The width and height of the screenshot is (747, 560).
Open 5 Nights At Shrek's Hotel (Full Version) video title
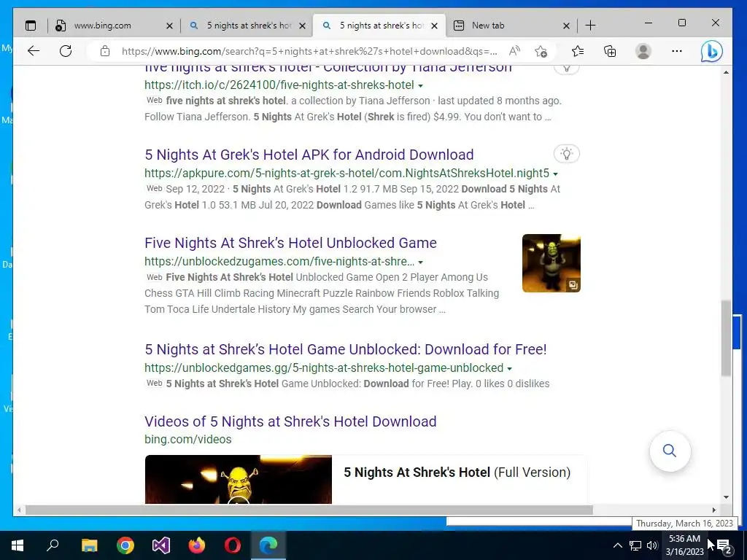pyautogui.click(x=457, y=472)
